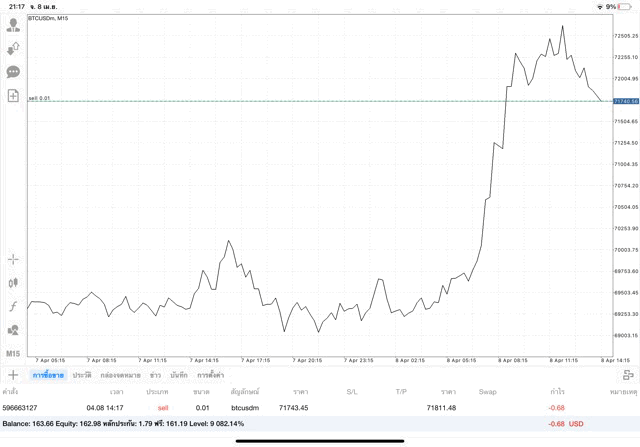Select the open sell order 596663127 row
The width and height of the screenshot is (640, 447).
click(x=300, y=408)
